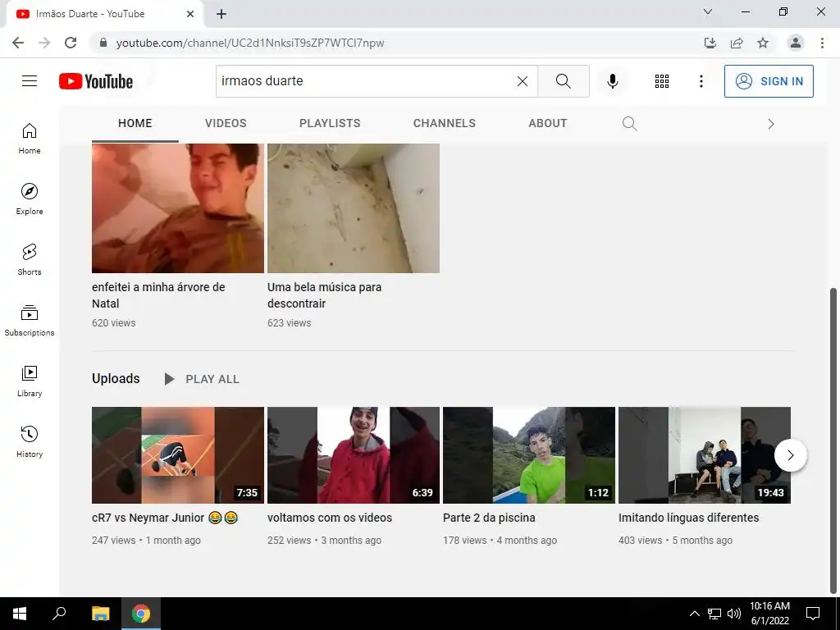Open Library in sidebar
This screenshot has width=840, height=630.
pyautogui.click(x=30, y=381)
